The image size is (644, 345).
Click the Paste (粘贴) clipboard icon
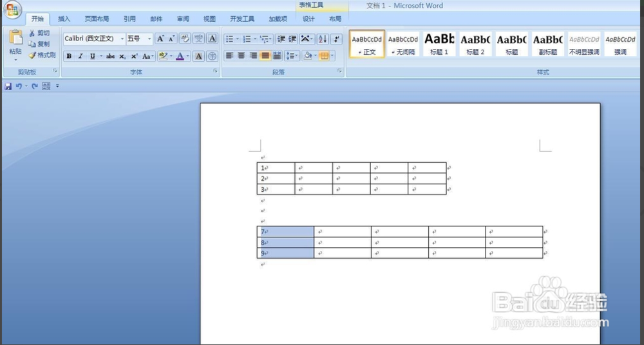15,37
